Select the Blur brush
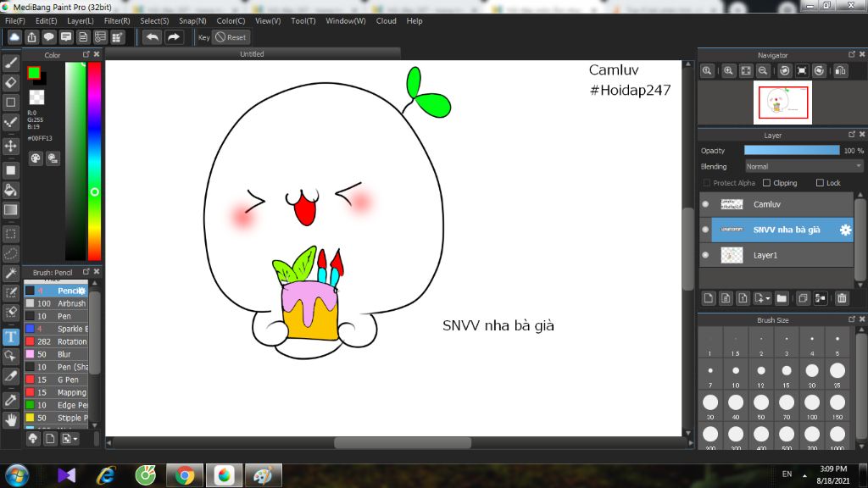This screenshot has width=868, height=488. tap(56, 354)
